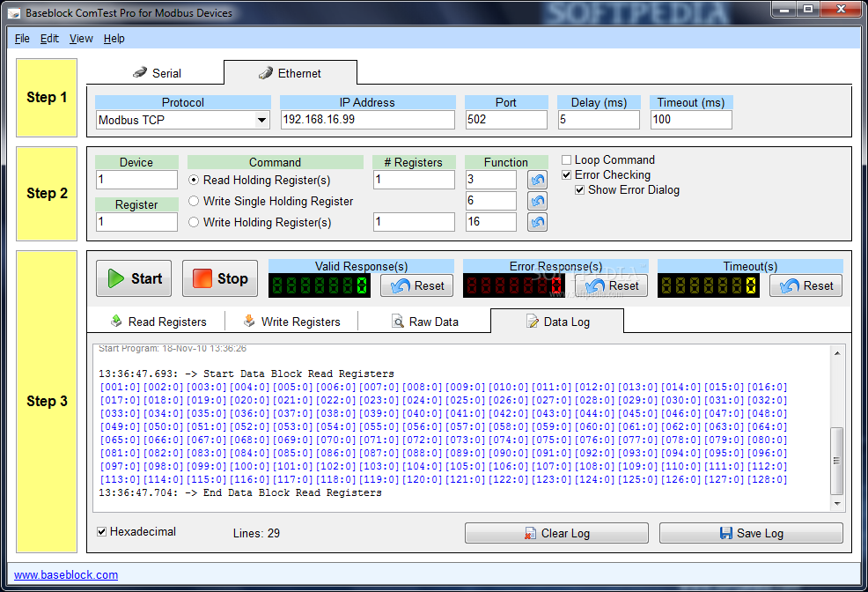Toggle the Error Checking checkbox
The height and width of the screenshot is (592, 868).
pos(566,175)
